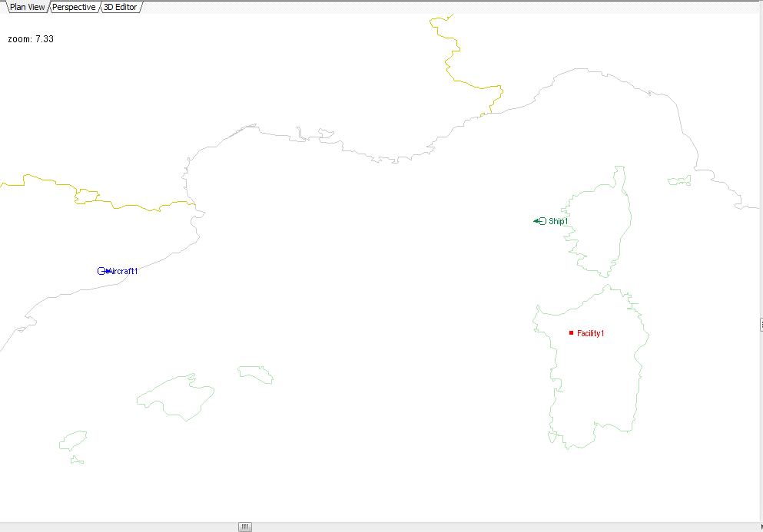Select the Aircraft1 circle icon on the map
Image resolution: width=763 pixels, height=532 pixels.
tap(101, 271)
